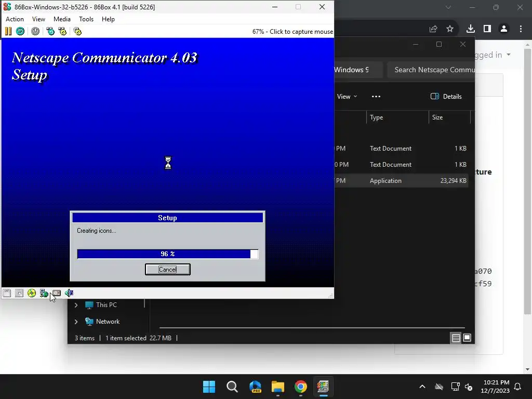Click the ACPI shutdown power icon
Image resolution: width=532 pixels, height=399 pixels.
click(35, 32)
